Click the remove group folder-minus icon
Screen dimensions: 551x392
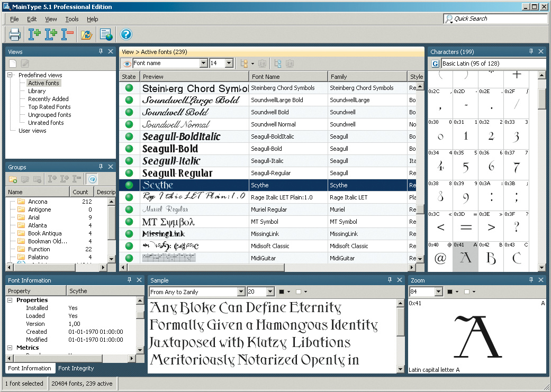coord(37,179)
